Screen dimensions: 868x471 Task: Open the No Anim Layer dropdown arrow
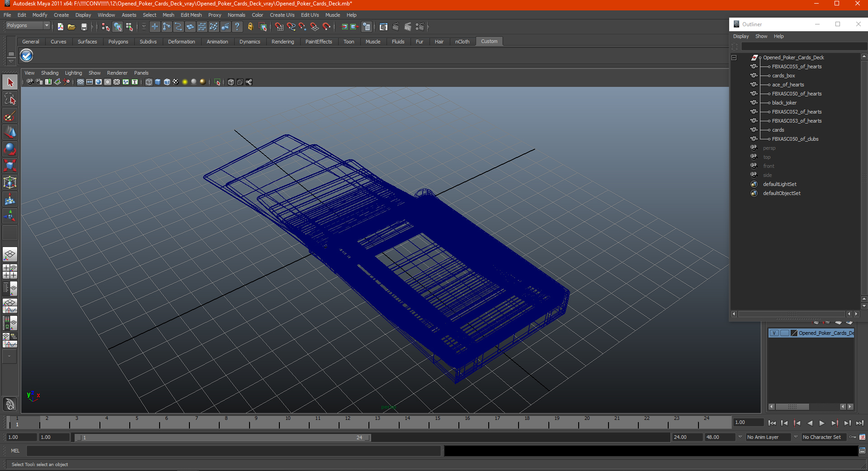tap(740, 437)
